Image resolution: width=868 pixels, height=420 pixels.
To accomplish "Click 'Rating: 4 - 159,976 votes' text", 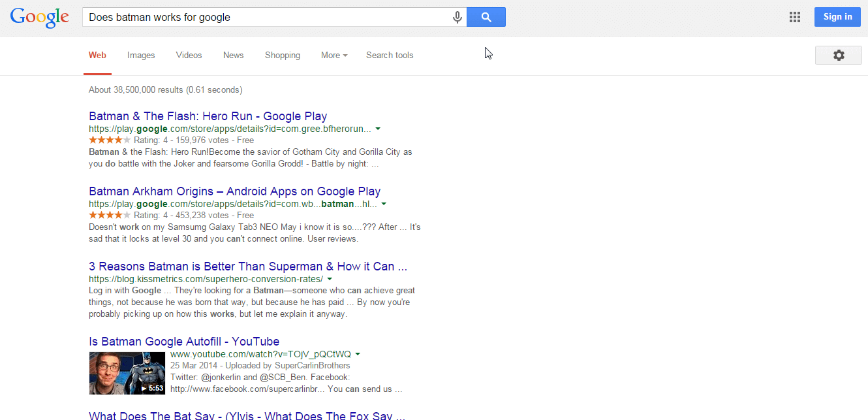I will (x=181, y=140).
